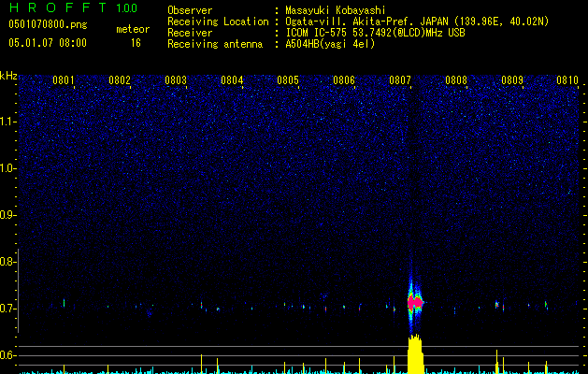Click the large pink meteor echo at 0807
The width and height of the screenshot is (588, 374).
coord(415,302)
